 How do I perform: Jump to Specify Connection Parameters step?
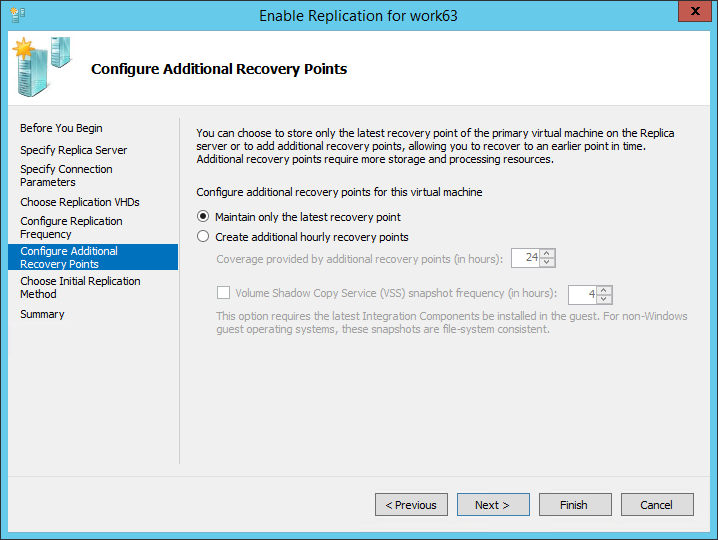[66, 176]
